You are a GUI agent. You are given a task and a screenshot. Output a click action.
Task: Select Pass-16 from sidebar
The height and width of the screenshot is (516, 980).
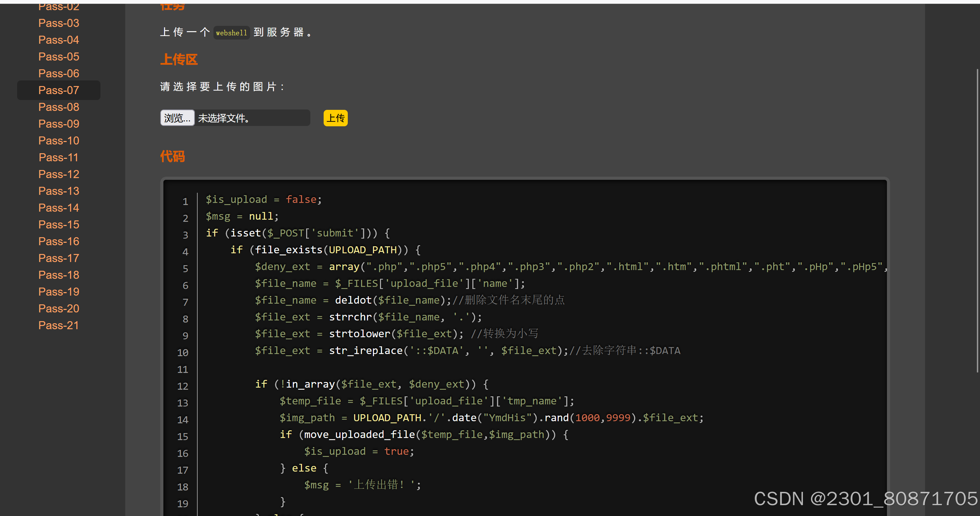coord(58,241)
